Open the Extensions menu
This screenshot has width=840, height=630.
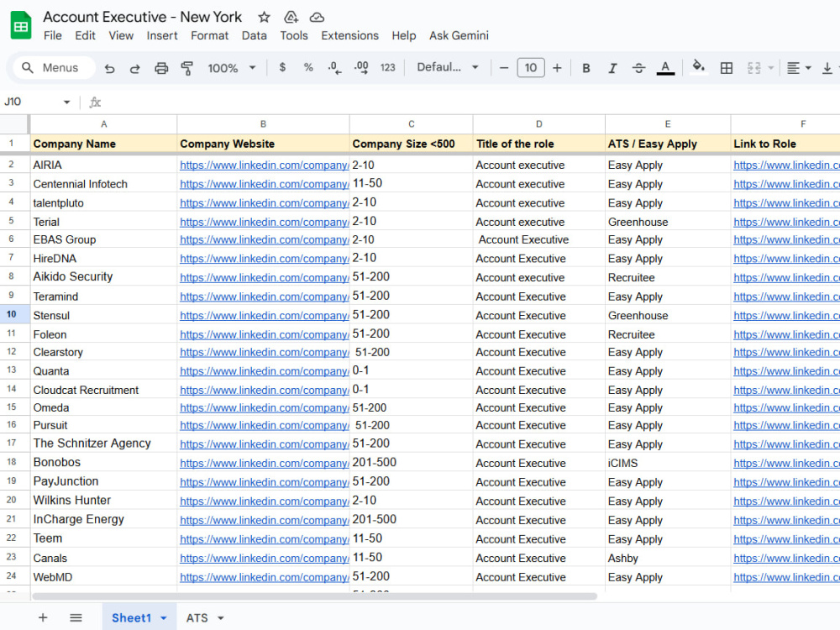coord(349,35)
